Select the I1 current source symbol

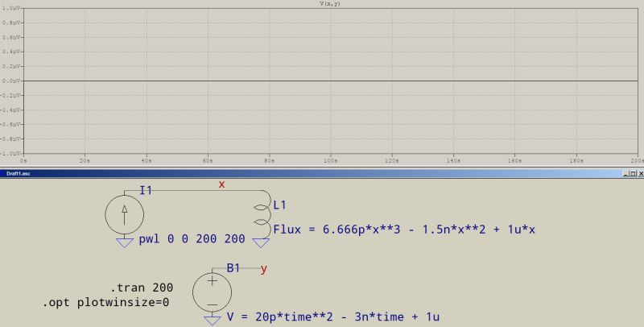coord(125,214)
